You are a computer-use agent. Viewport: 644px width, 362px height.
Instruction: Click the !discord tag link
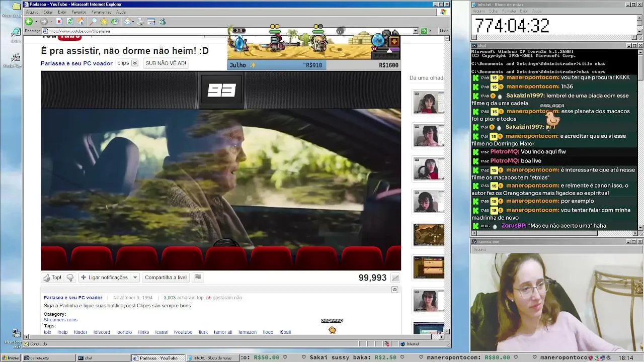pos(102,332)
